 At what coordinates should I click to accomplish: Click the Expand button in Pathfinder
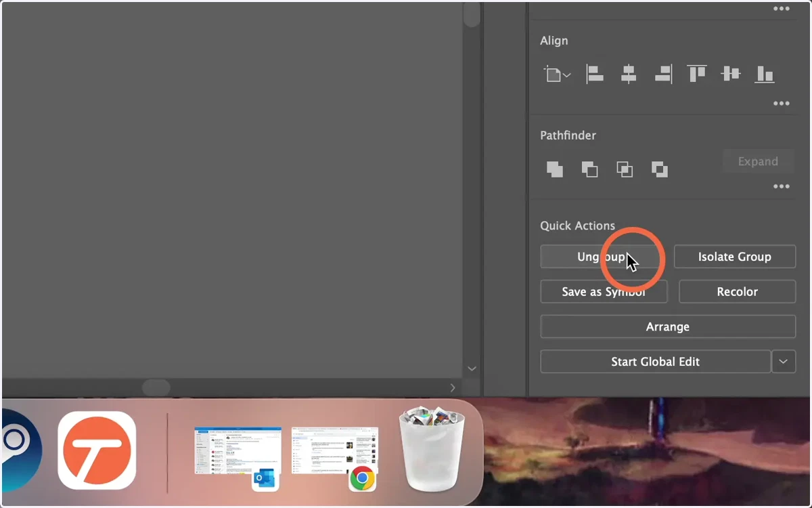(x=758, y=161)
